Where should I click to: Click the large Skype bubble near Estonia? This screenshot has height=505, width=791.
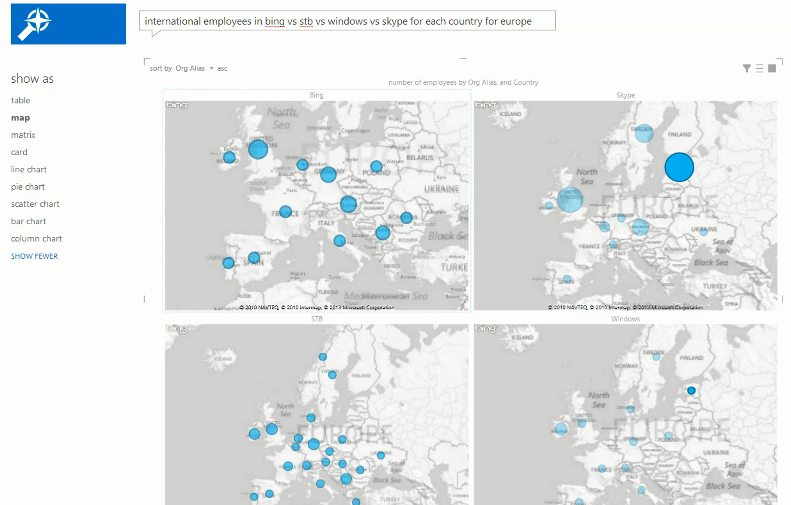coord(679,167)
